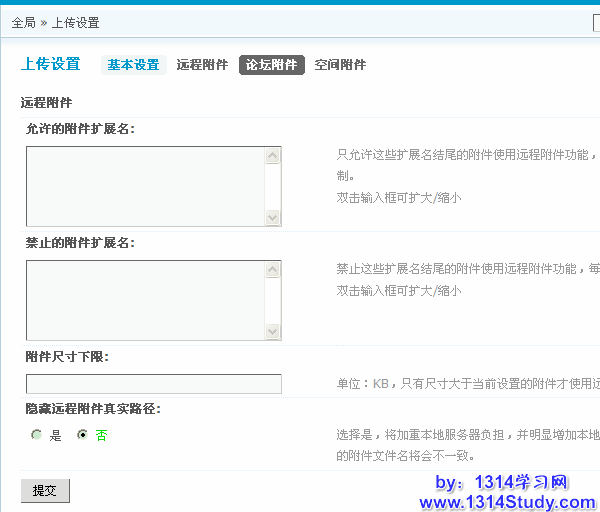The width and height of the screenshot is (600, 512).
Task: Click scrollbar track of banned extensions box
Action: (x=273, y=300)
